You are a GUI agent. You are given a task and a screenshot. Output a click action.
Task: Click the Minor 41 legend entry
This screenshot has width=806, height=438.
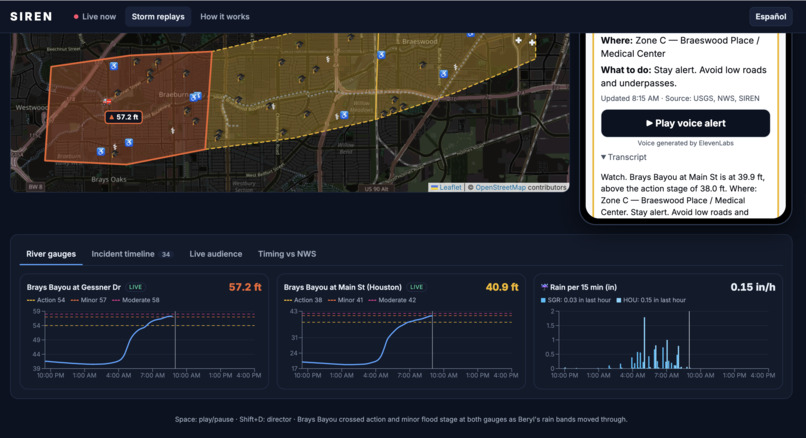[x=345, y=300]
